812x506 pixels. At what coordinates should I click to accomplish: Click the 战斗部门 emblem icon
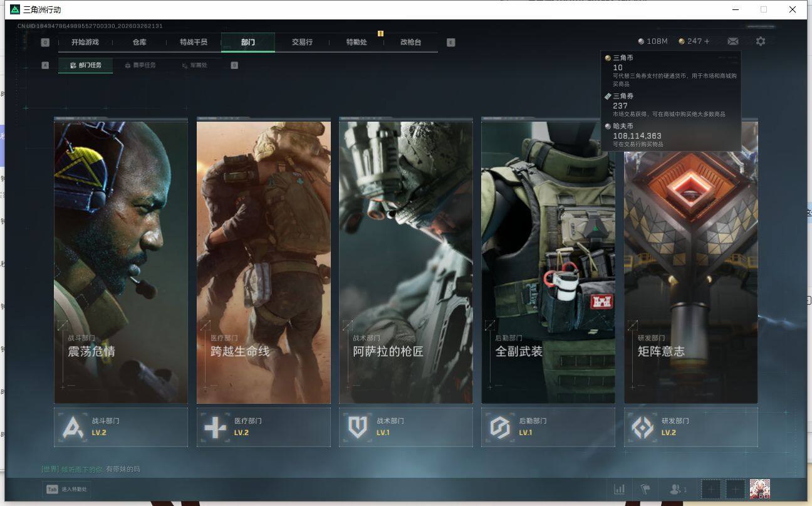pos(74,428)
